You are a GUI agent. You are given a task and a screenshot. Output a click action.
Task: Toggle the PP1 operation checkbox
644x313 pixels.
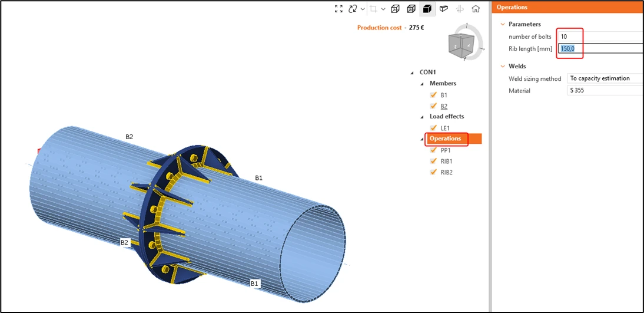click(x=433, y=150)
